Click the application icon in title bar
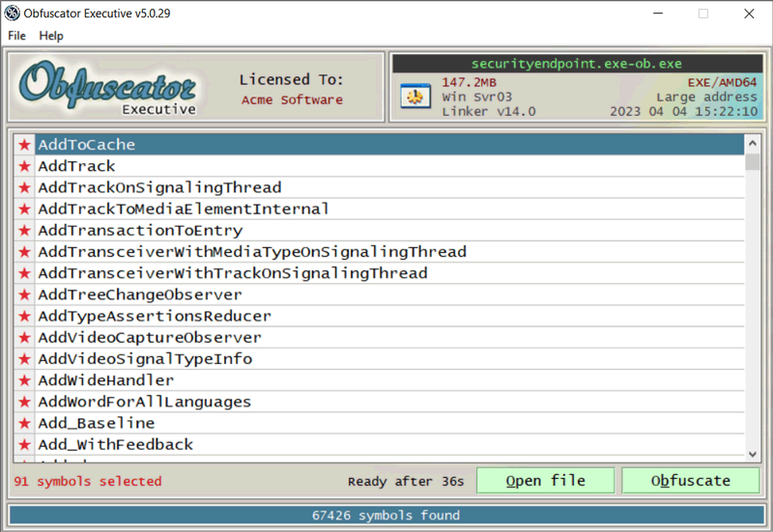 12,14
